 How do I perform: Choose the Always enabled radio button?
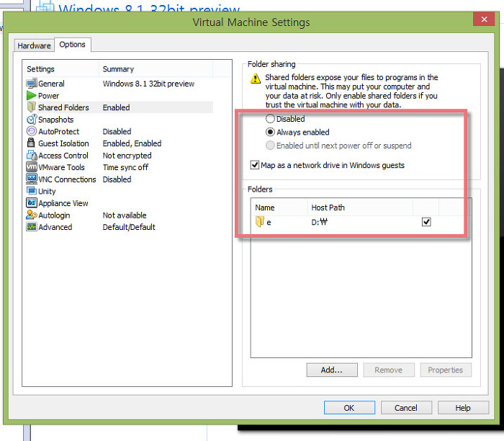coord(271,133)
